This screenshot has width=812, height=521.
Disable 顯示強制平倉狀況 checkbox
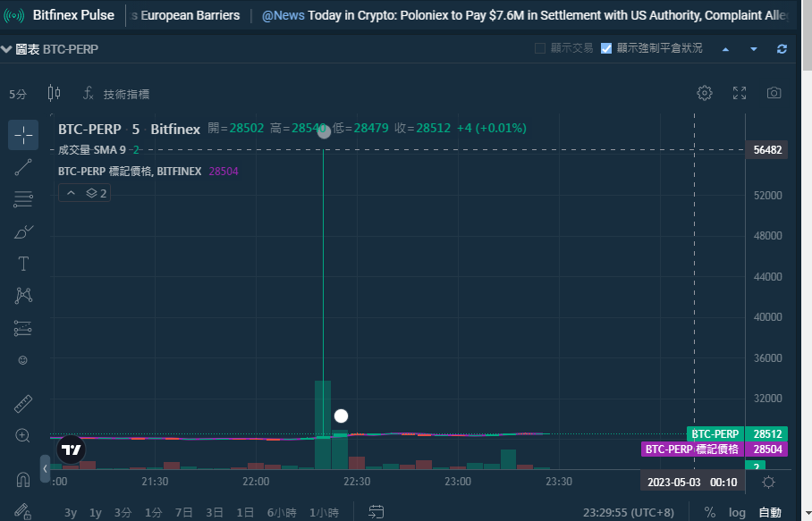point(606,48)
